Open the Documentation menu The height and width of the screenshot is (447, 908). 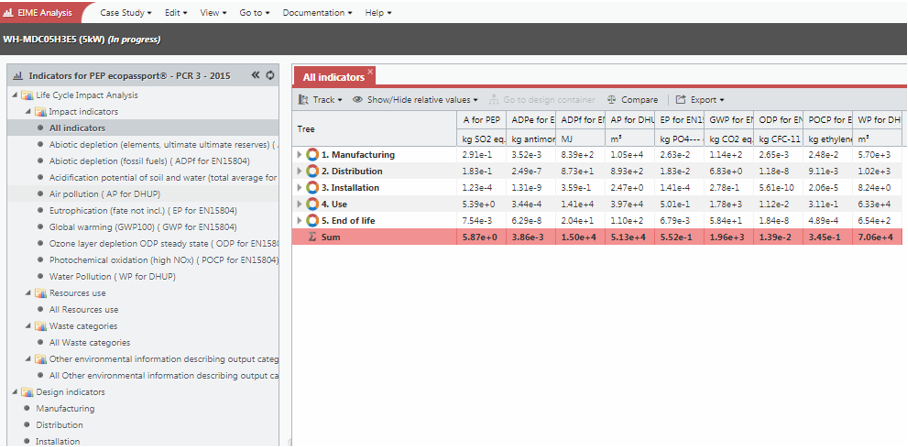[x=317, y=13]
